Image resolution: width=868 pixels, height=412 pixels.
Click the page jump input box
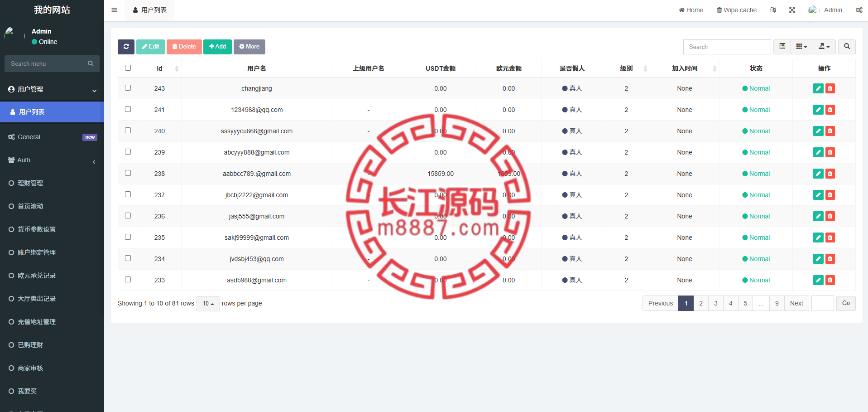tap(823, 303)
